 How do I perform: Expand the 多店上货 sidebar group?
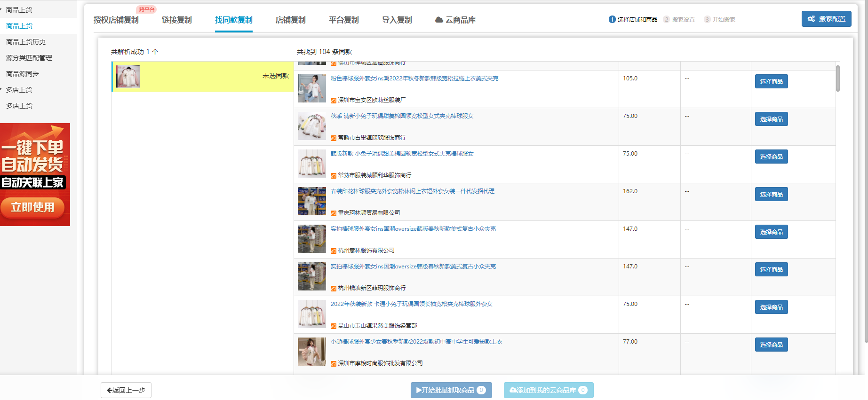(1, 90)
